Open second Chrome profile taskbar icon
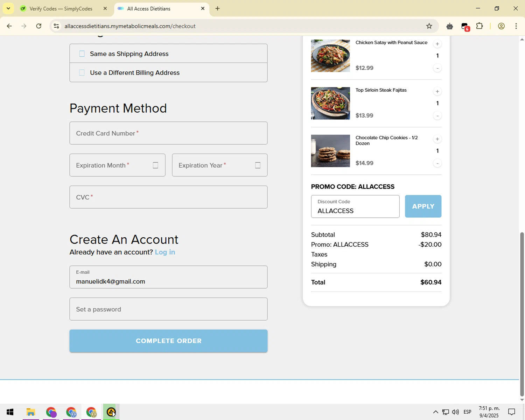This screenshot has width=525, height=420. [x=71, y=412]
